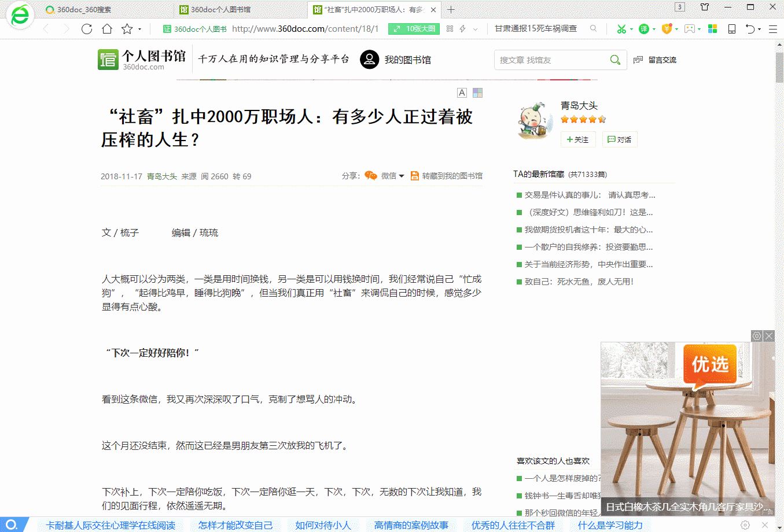Click the bookmark star icon

click(127, 29)
